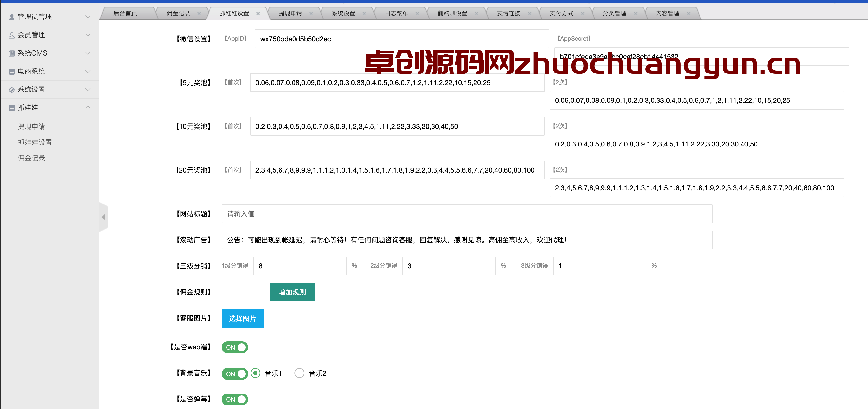868x409 pixels.
Task: Close the 提现申请 tab
Action: 311,14
